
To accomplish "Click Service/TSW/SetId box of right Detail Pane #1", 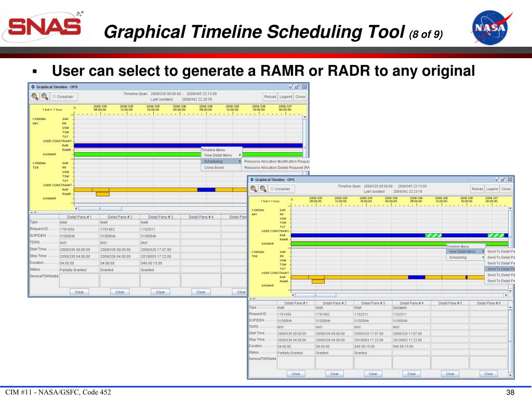I will point(296,363).
